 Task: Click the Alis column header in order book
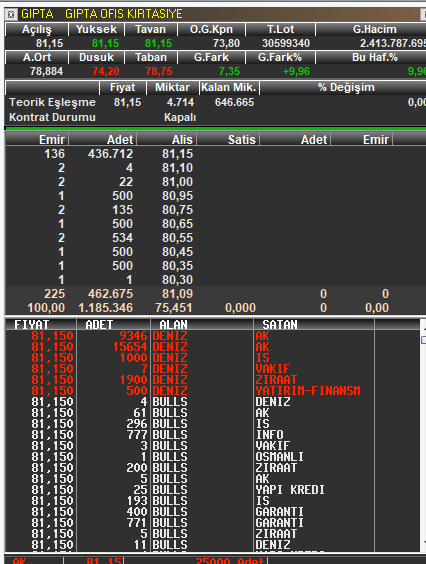pyautogui.click(x=167, y=139)
